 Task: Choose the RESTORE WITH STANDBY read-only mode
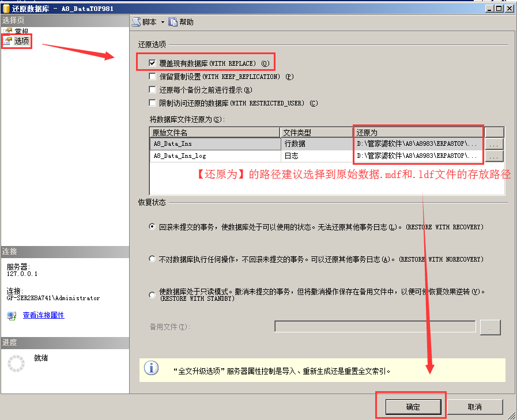pyautogui.click(x=152, y=294)
